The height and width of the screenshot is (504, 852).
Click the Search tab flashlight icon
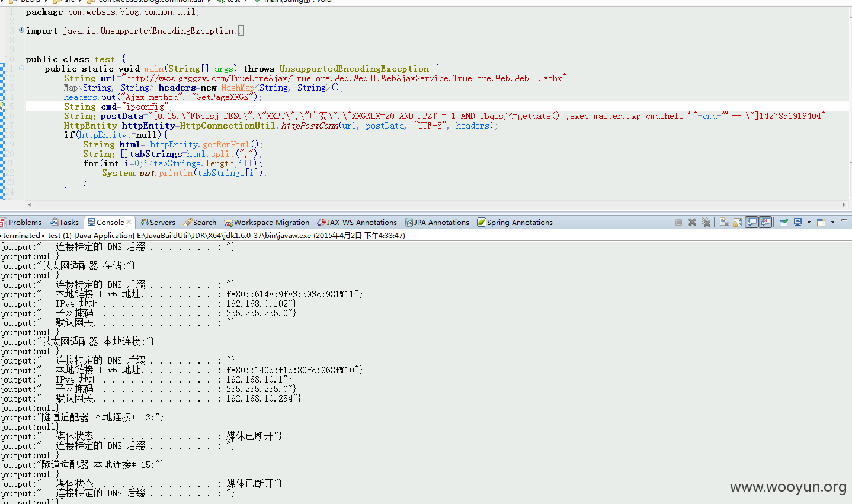188,223
